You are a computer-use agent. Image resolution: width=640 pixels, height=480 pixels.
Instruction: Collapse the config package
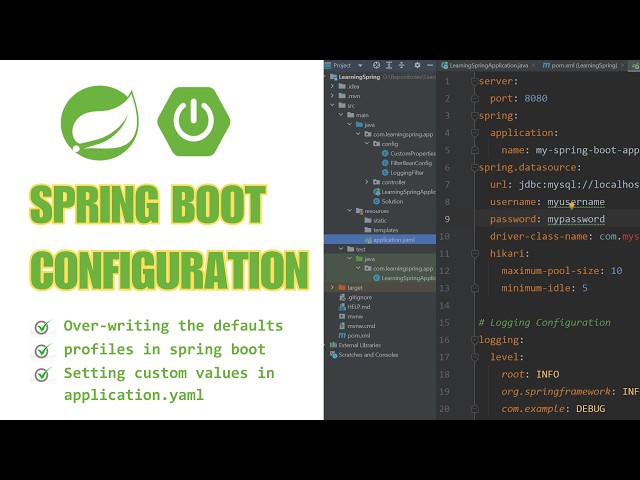click(x=367, y=144)
